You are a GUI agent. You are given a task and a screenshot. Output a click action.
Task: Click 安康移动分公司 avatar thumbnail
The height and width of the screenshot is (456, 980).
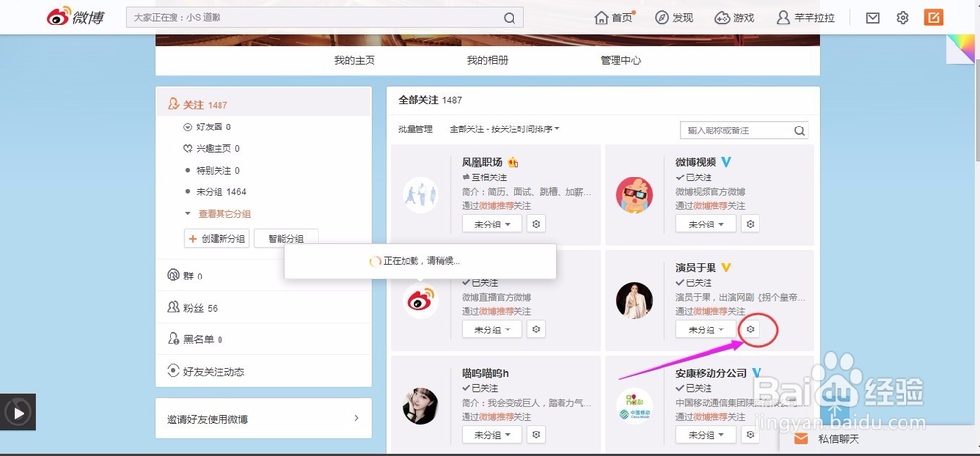tap(634, 406)
